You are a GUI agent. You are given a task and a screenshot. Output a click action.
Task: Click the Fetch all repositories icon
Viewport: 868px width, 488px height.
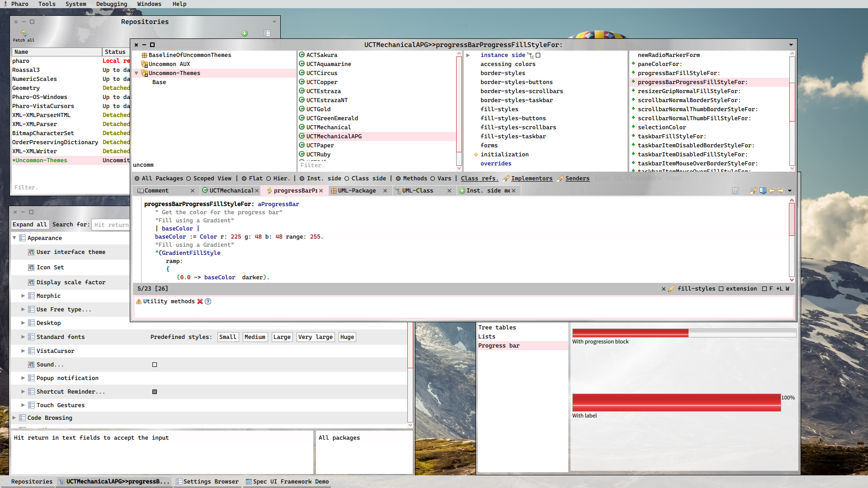coord(24,33)
